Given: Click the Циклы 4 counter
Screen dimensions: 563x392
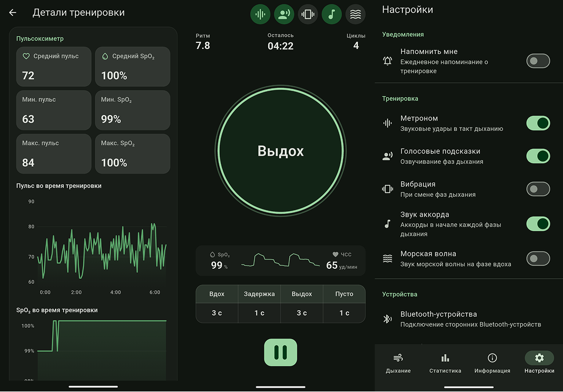Looking at the screenshot, I should 356,42.
